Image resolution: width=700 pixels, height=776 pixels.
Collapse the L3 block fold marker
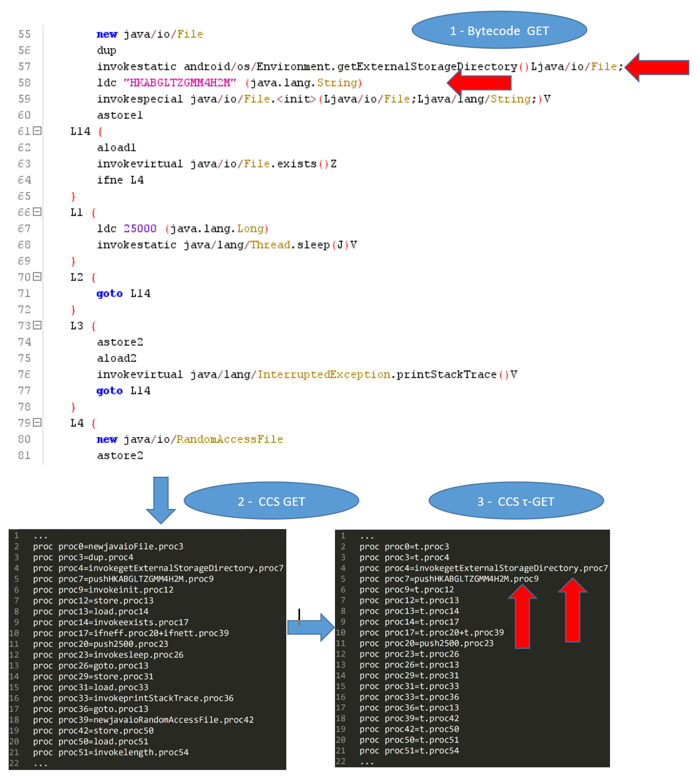point(37,325)
